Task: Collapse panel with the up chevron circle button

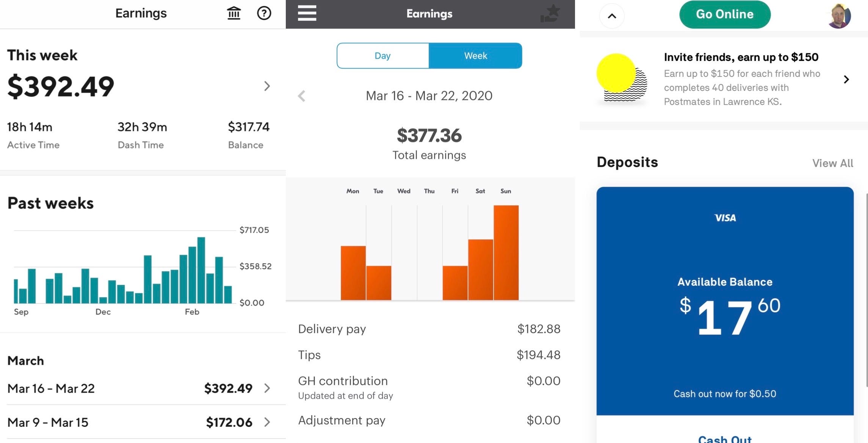Action: 612,16
